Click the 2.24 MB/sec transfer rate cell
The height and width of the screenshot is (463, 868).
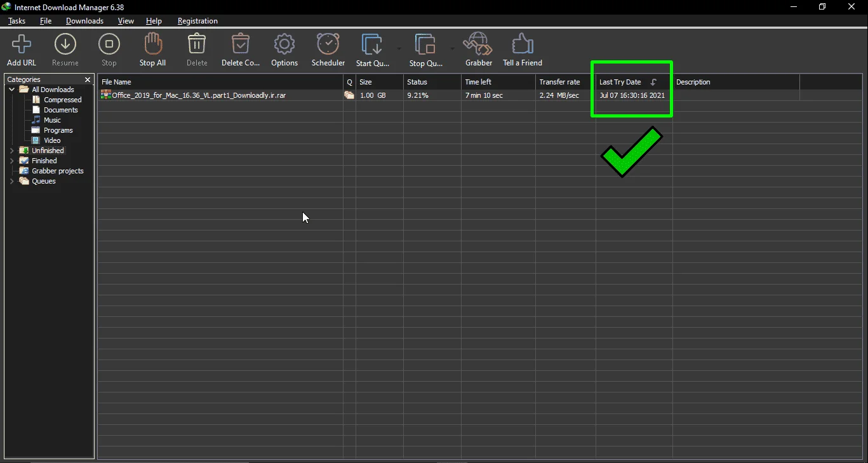(x=559, y=95)
